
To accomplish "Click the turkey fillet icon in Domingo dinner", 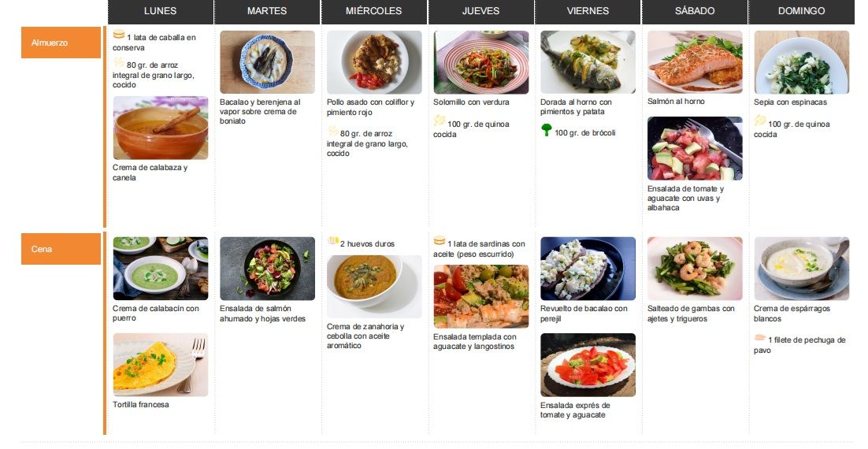I will (x=760, y=338).
